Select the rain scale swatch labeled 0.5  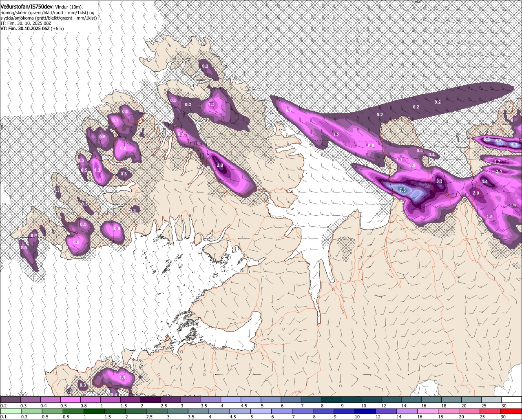(52, 411)
